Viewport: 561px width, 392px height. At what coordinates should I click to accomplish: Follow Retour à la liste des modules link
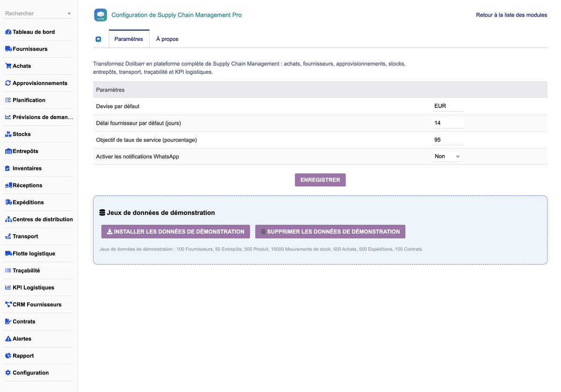511,15
